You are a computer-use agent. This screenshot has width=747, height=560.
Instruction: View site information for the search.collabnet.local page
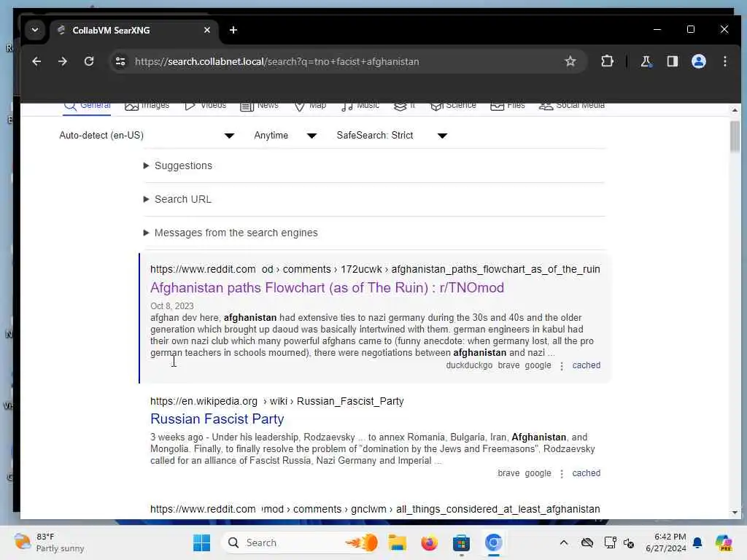(x=120, y=61)
